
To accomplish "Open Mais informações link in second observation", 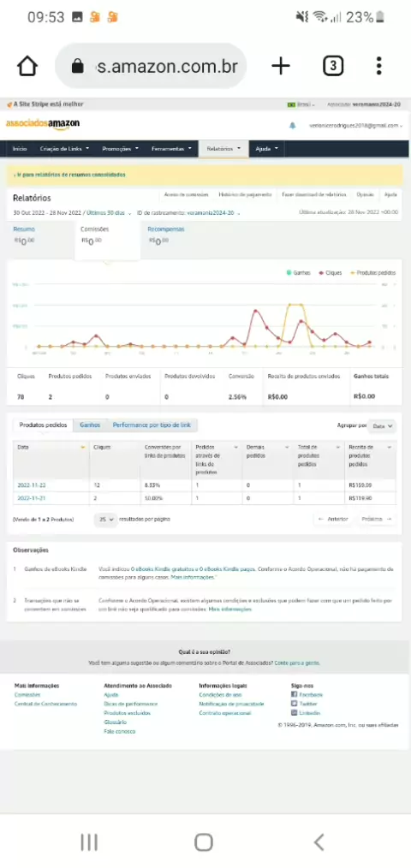I will [x=229, y=609].
